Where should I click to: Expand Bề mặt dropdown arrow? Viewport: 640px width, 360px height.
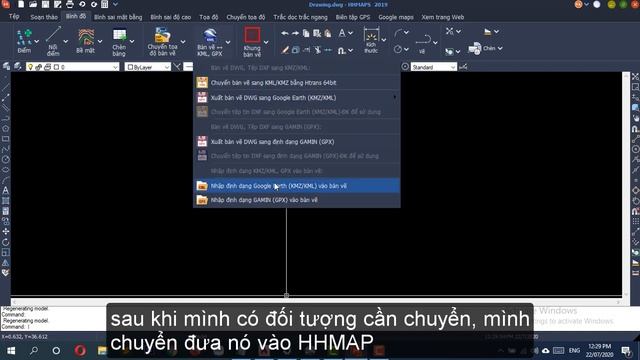(100, 42)
